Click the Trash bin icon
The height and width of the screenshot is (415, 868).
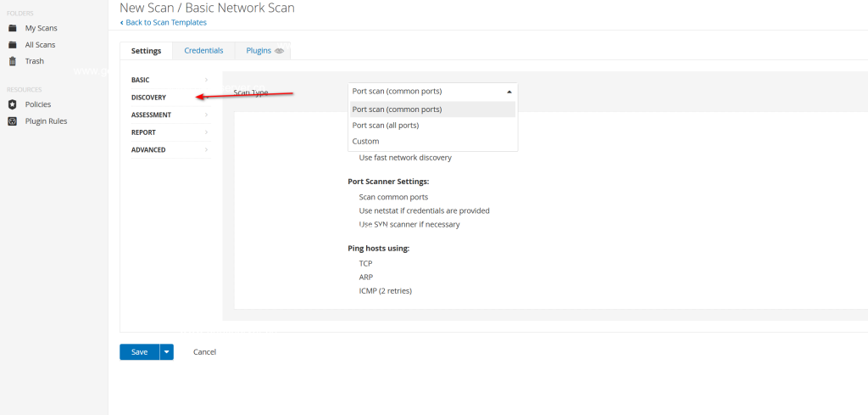13,61
